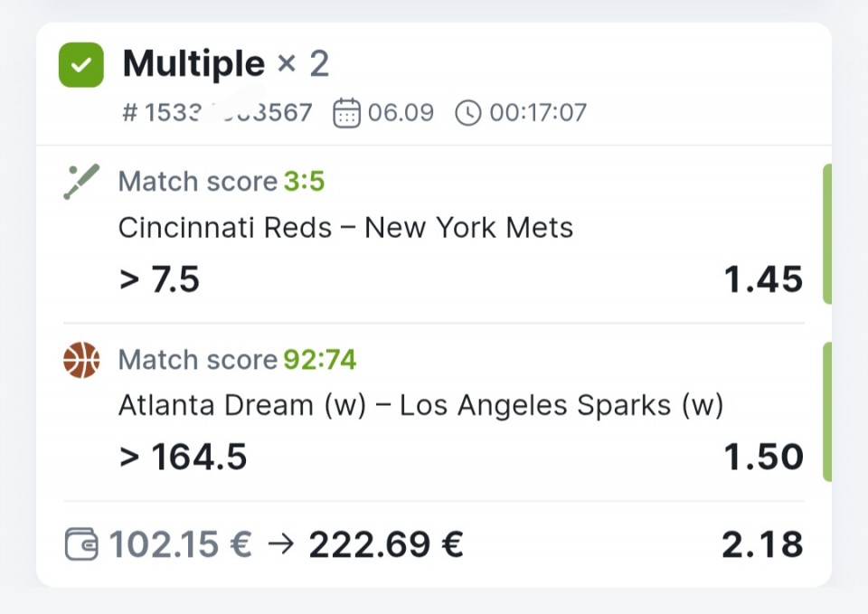Screen dimensions: 868x614
Task: Click the baseball bat sport icon
Action: 81,182
